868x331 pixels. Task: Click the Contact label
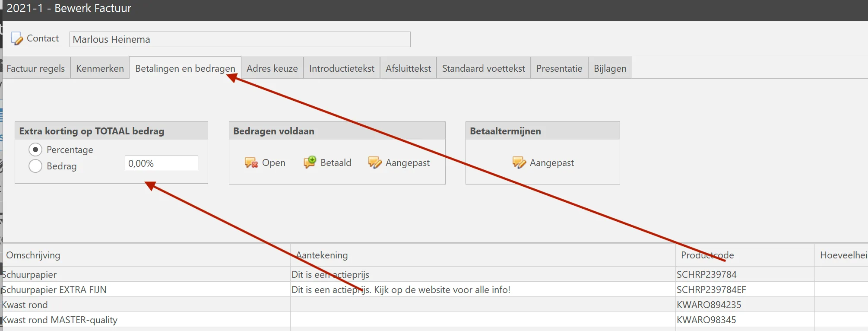point(43,38)
